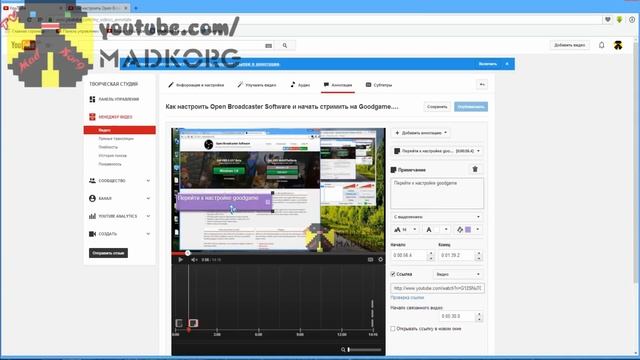Open the background fill color dropdown arrow
Image resolution: width=640 pixels, height=360 pixels.
coord(478,230)
